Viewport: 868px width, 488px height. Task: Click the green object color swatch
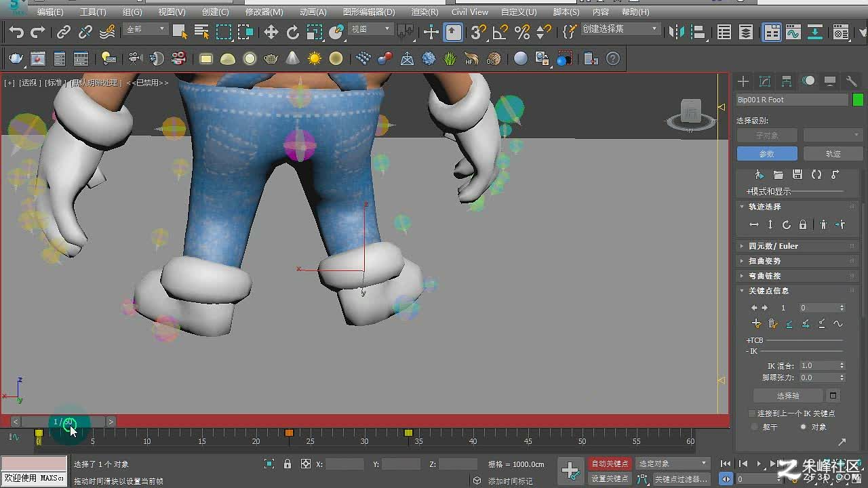(x=858, y=100)
